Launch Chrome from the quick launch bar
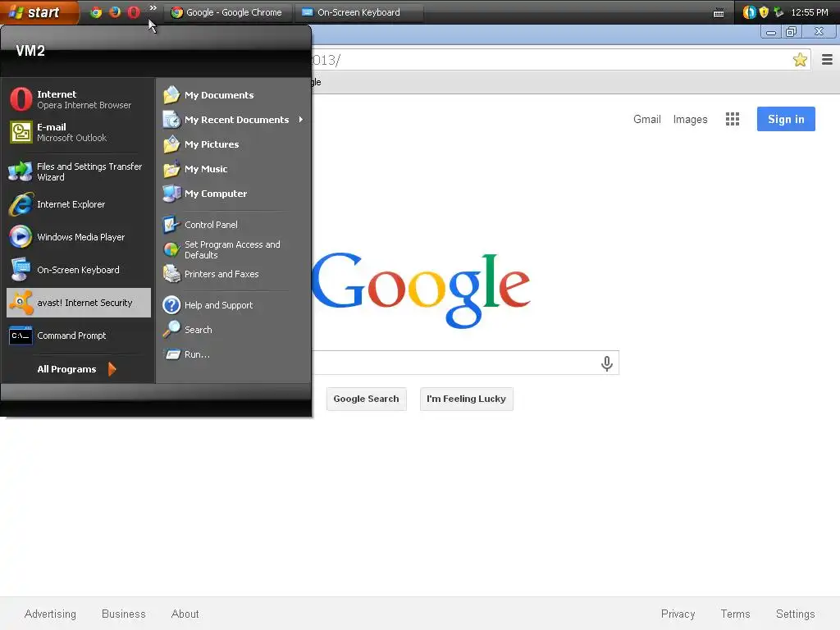 [x=96, y=11]
